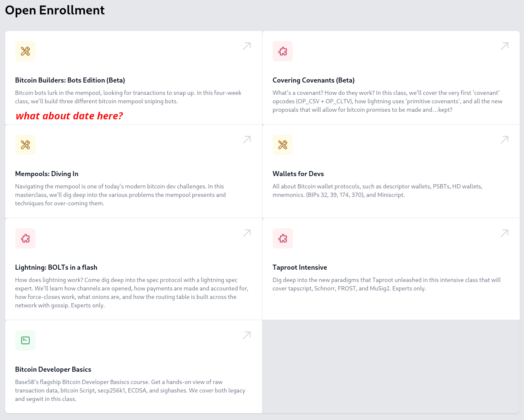Select Lightning: BOLTs in a flash title
Screen dimensions: 524x420
(x=56, y=268)
